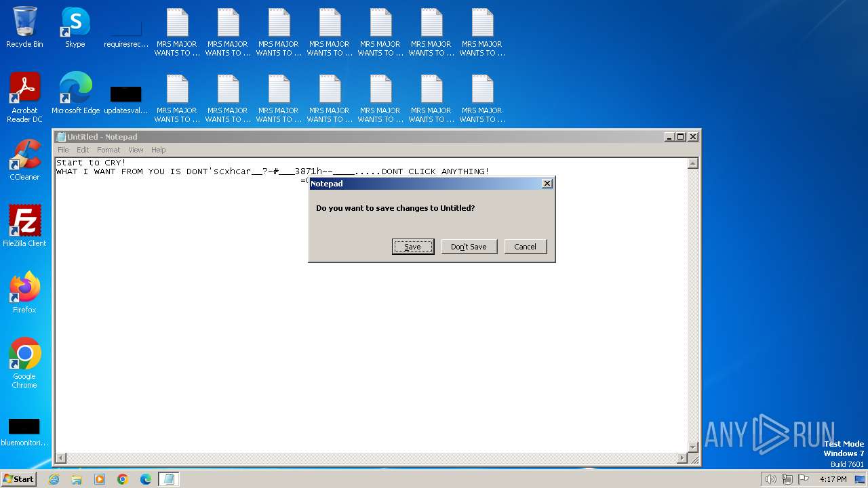Image resolution: width=868 pixels, height=488 pixels.
Task: Click the 4:17 PM taskbar clock
Action: pos(833,479)
